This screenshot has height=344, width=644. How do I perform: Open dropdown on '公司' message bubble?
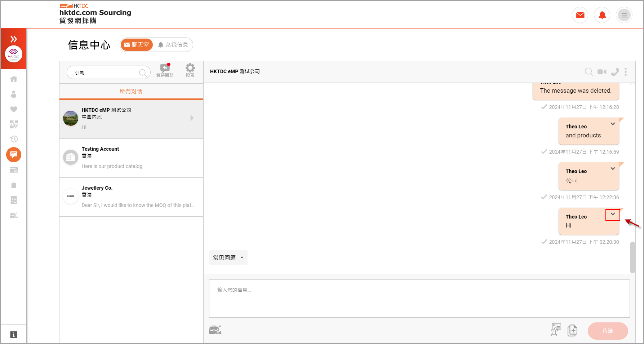[x=613, y=169]
